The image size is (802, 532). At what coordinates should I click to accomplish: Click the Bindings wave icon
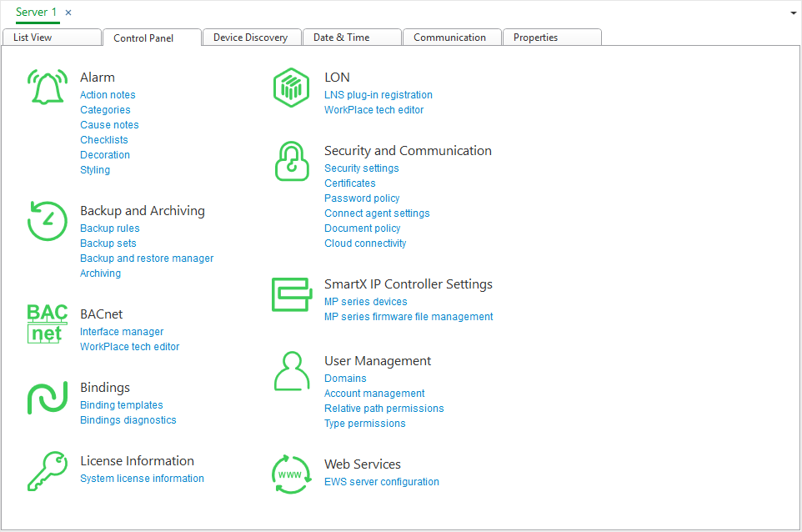tap(47, 398)
